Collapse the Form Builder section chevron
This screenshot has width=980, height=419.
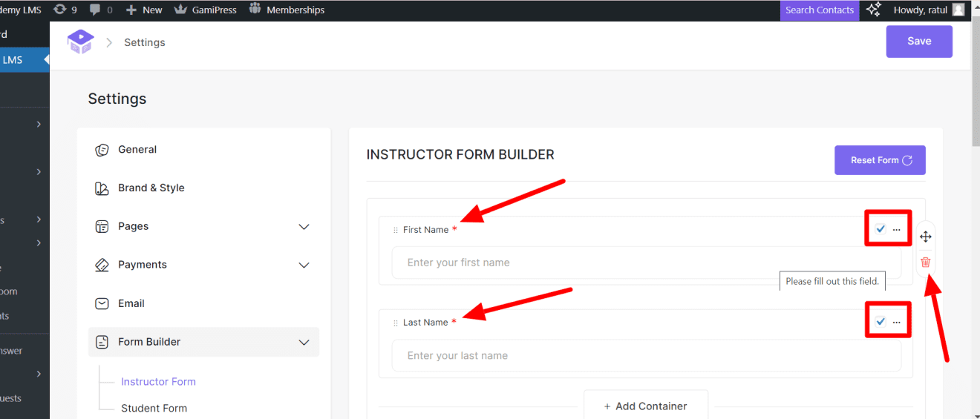point(304,342)
